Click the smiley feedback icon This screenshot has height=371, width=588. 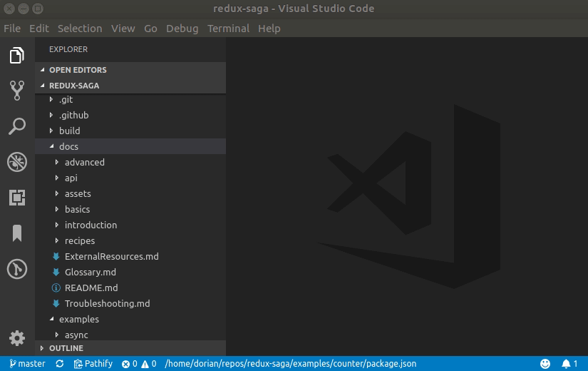[x=545, y=363]
